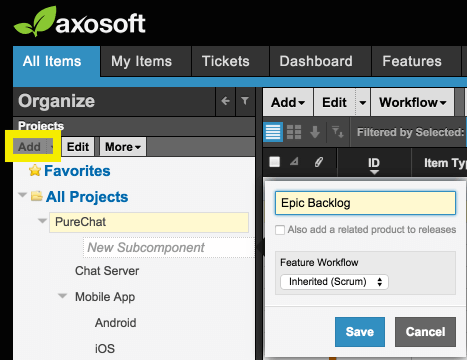Viewport: 467px width, 360px height.
Task: Open the filter options funnel icon in toolbar
Action: click(x=338, y=132)
